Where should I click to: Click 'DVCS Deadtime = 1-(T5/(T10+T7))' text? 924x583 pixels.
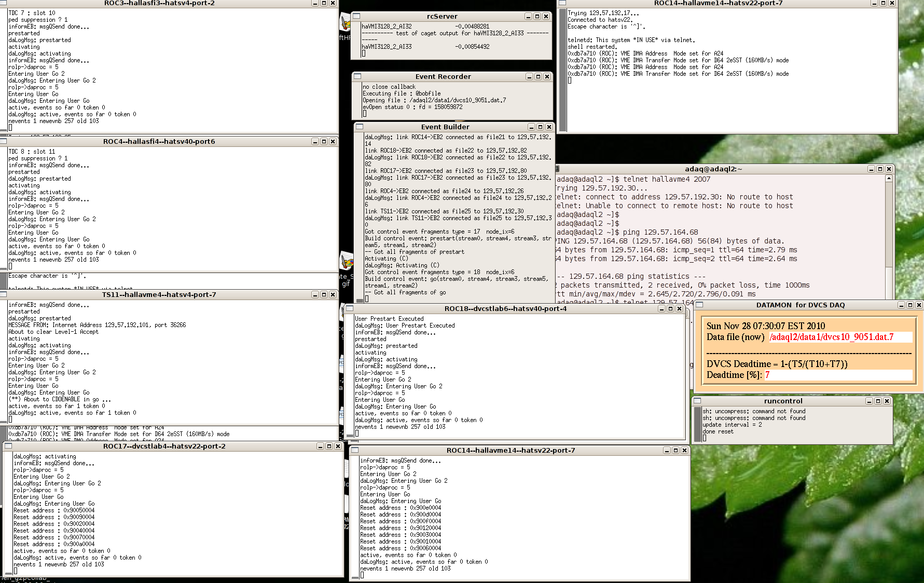tap(777, 364)
